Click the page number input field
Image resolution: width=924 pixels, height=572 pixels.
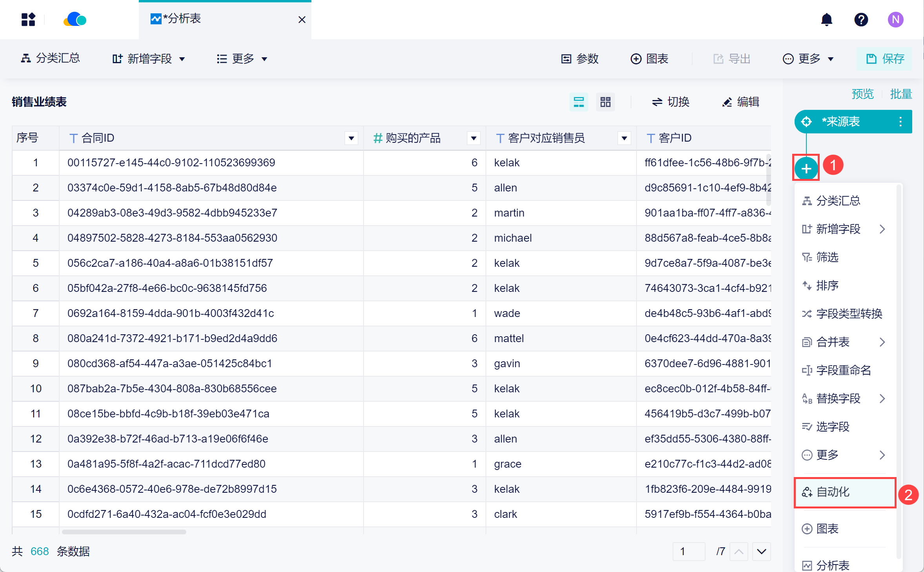coord(688,551)
